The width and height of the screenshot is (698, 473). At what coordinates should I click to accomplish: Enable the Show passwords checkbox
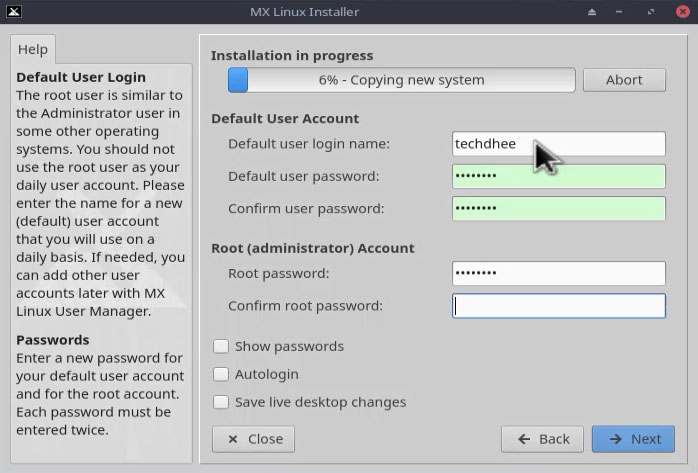(221, 346)
